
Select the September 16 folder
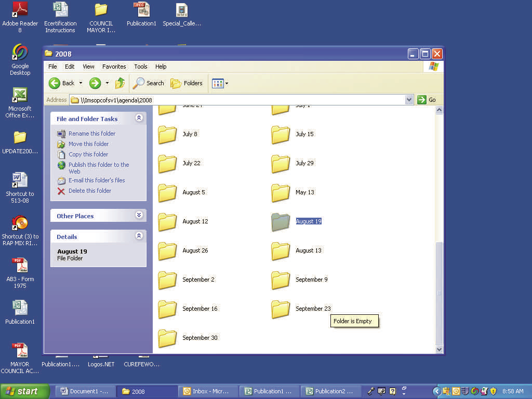tap(188, 310)
